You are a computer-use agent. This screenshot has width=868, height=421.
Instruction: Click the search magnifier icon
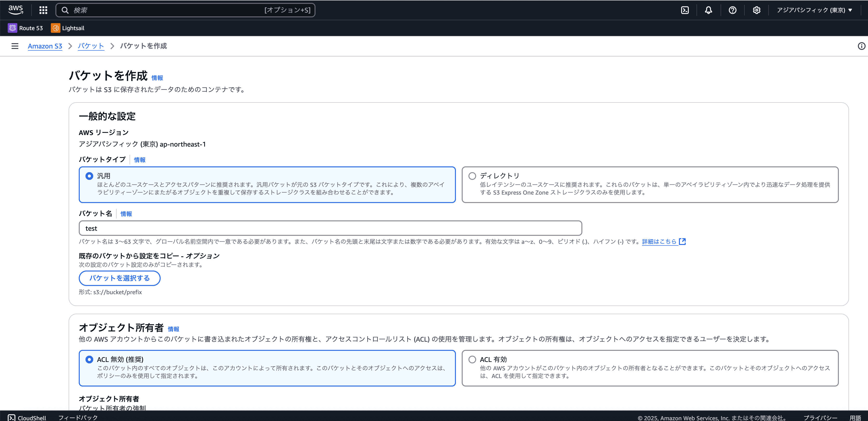click(x=65, y=10)
